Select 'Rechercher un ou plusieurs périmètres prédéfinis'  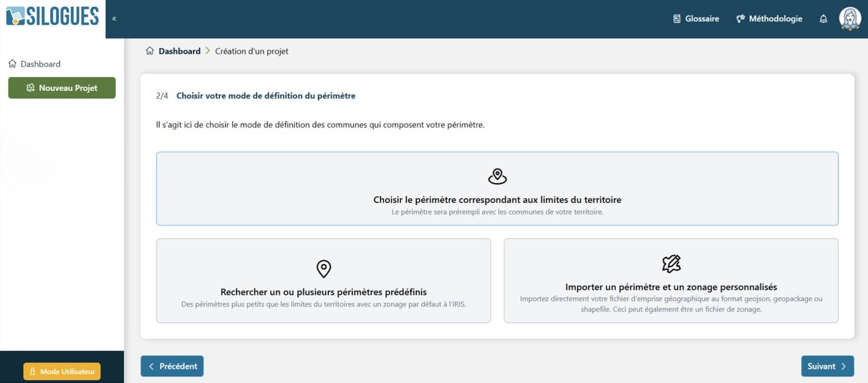pos(323,292)
